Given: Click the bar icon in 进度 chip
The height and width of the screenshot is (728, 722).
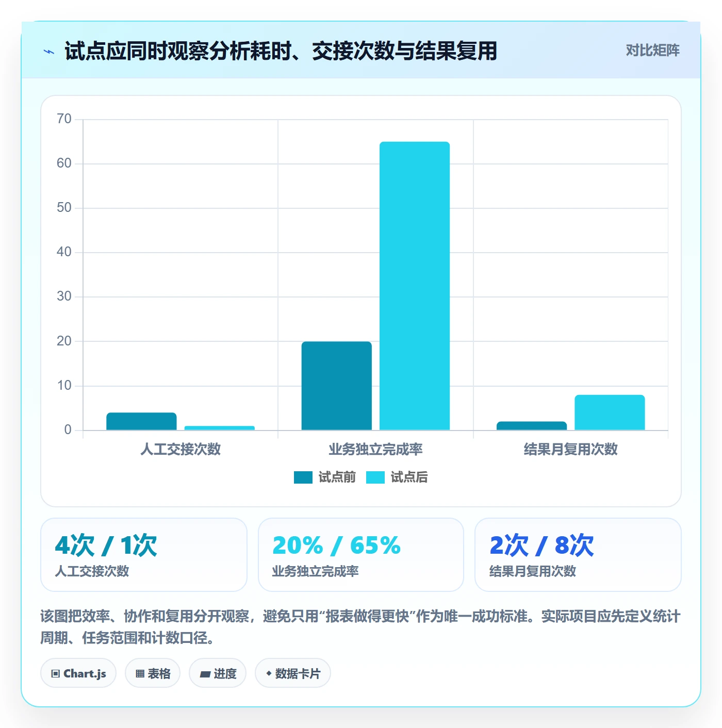Looking at the screenshot, I should pos(205,674).
